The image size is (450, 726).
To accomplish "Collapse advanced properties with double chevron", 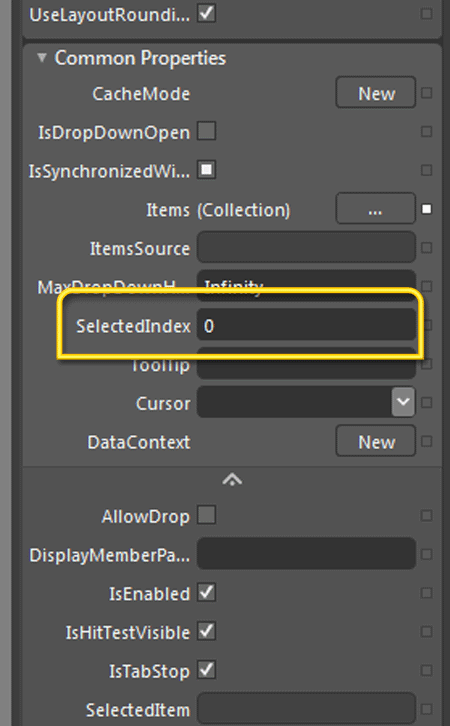I will coord(232,480).
